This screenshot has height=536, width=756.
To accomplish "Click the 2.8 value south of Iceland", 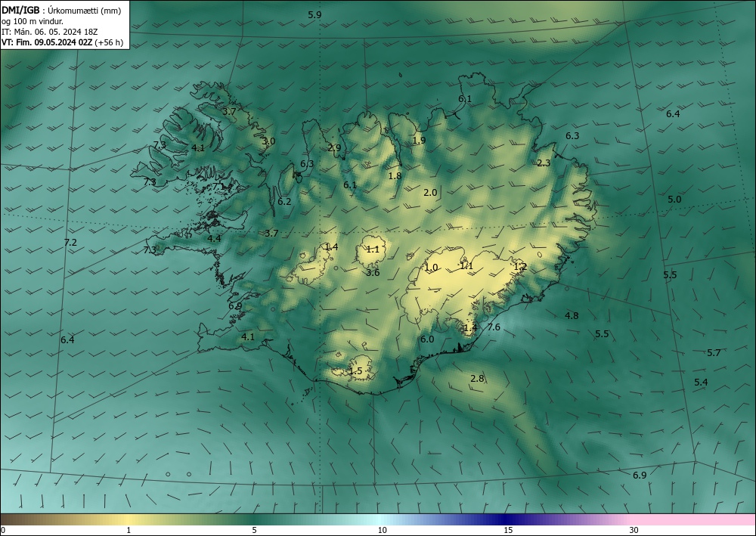I will (x=477, y=379).
